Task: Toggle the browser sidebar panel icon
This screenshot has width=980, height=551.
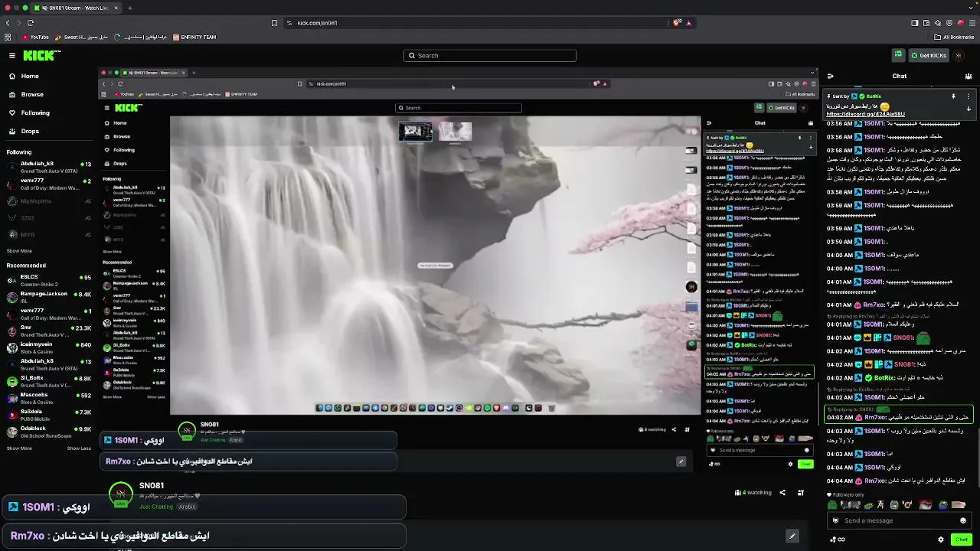Action: [x=915, y=23]
